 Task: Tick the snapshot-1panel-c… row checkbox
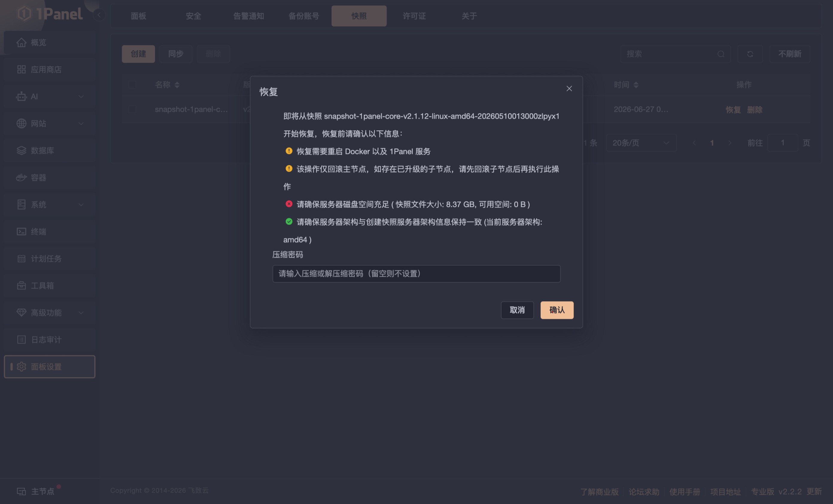point(132,109)
